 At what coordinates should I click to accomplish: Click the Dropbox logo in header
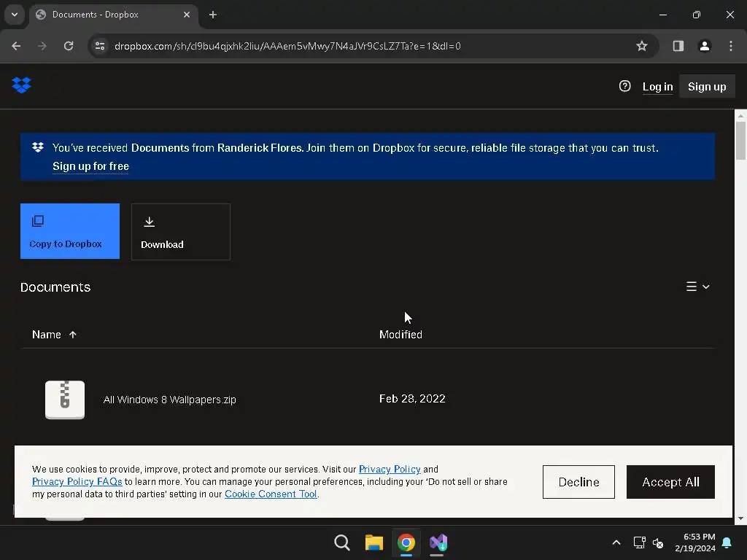click(21, 85)
